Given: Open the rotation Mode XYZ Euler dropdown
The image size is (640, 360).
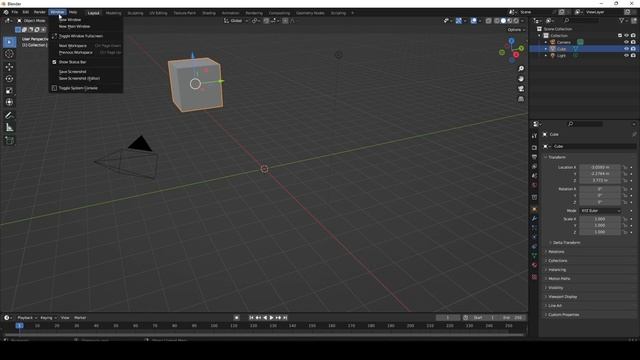Looking at the screenshot, I should (x=600, y=211).
